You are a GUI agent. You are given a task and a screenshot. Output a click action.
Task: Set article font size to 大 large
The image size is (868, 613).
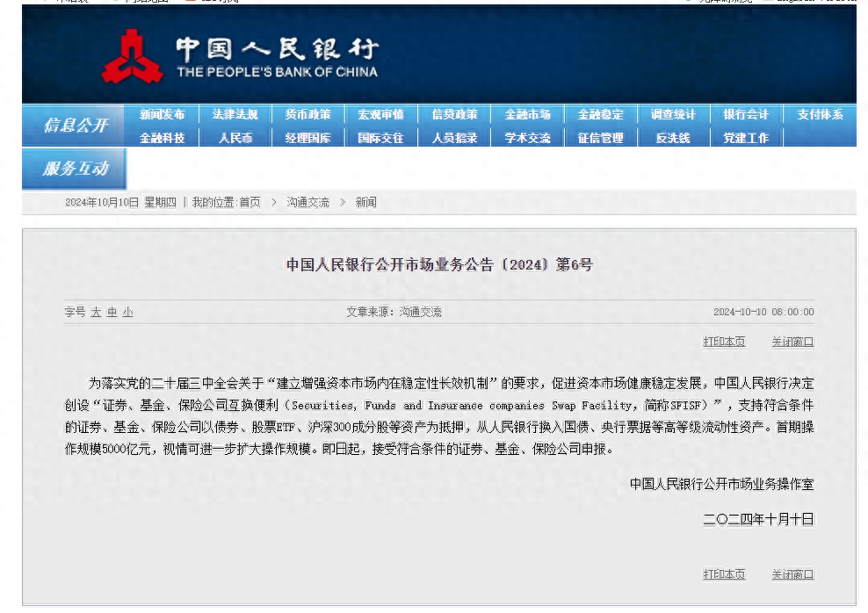coord(97,312)
